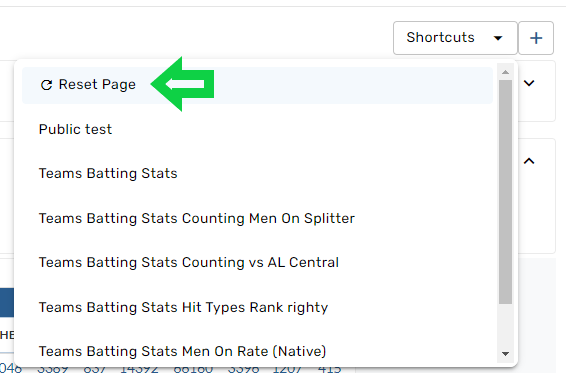Expand the panel with down chevron
566x373 pixels.
click(529, 83)
